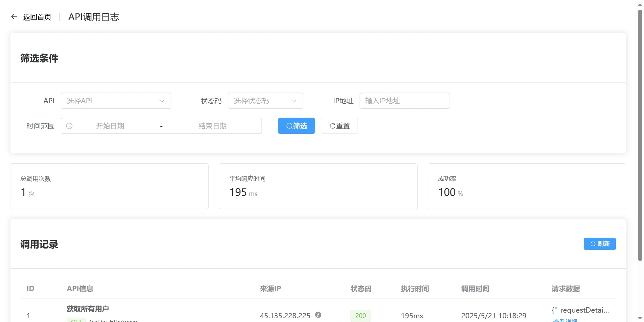Click the scrollbar up arrow
The width and height of the screenshot is (644, 322).
[x=640, y=5]
